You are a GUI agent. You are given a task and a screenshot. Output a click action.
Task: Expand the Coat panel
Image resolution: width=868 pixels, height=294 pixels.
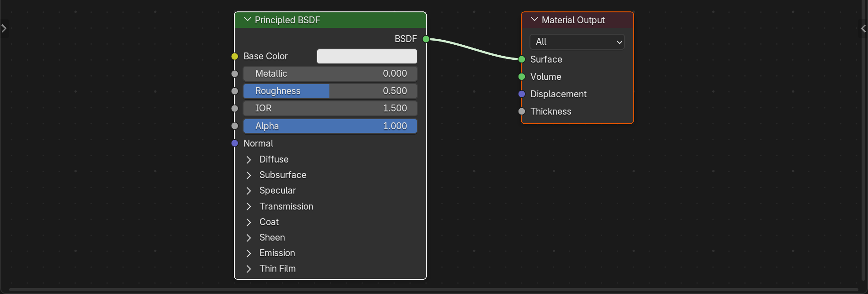pos(249,222)
